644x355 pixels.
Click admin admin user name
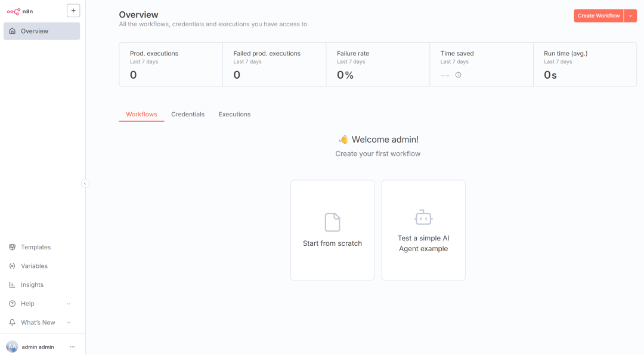pos(38,347)
